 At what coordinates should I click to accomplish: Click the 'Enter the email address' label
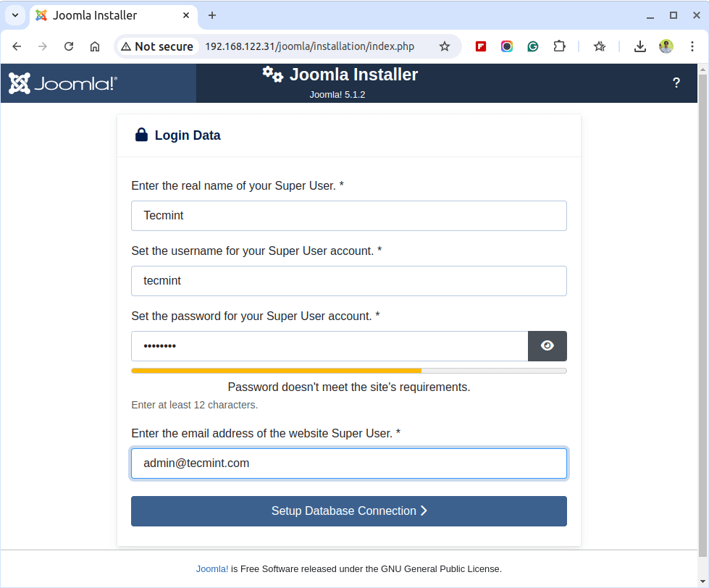pos(266,434)
